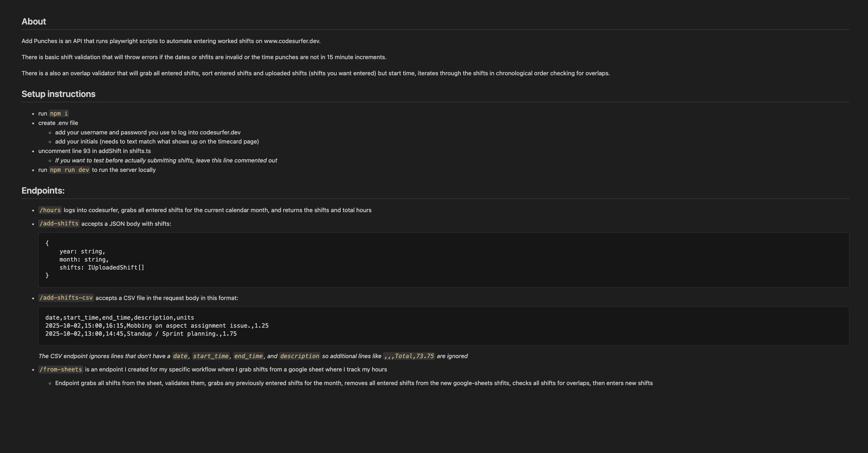Click the "description" inline code in note
The image size is (868, 453).
click(300, 356)
